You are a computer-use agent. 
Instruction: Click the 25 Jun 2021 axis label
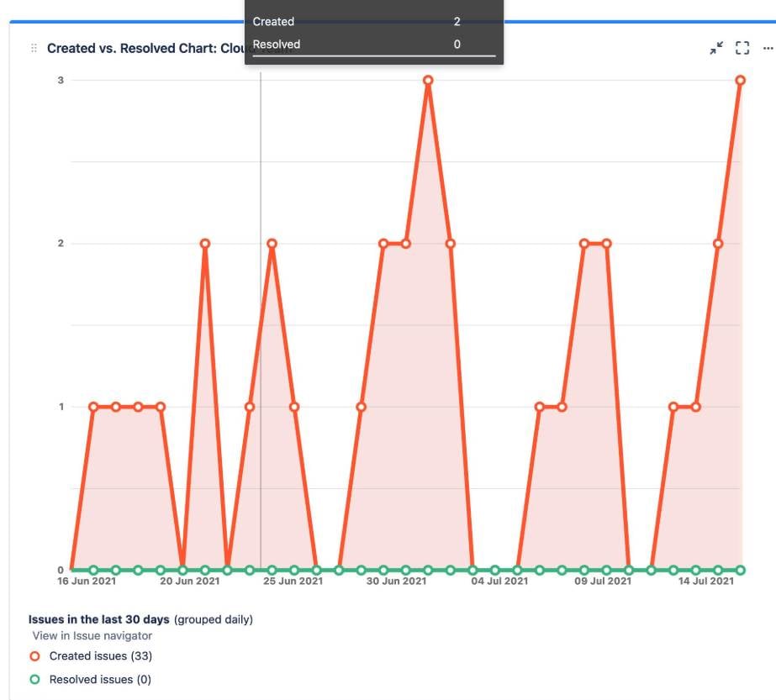pyautogui.click(x=293, y=582)
